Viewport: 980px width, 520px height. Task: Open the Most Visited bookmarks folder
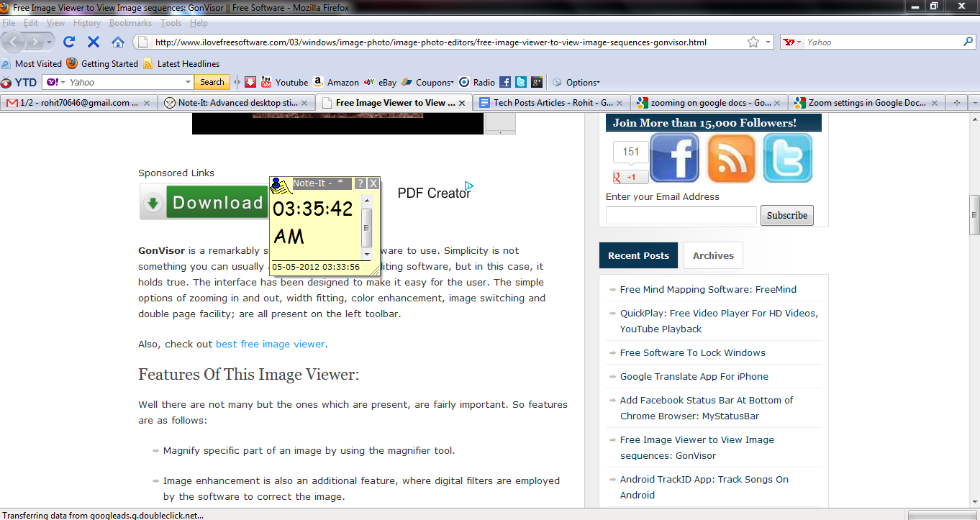click(32, 63)
